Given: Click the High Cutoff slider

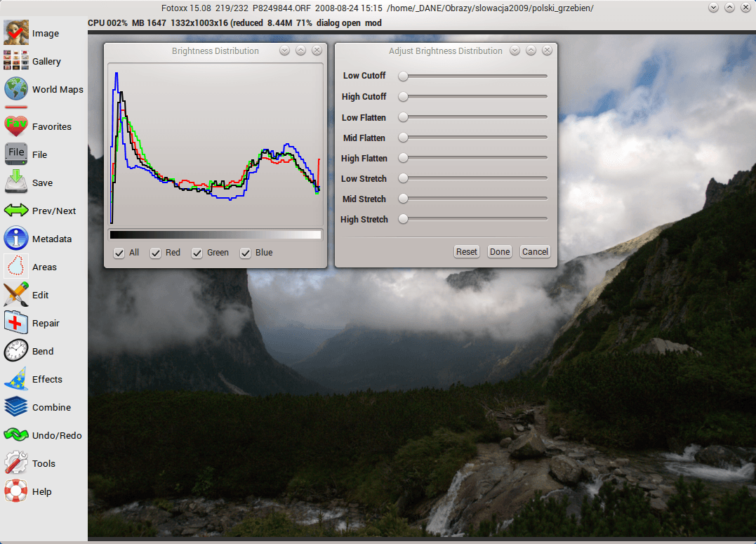Looking at the screenshot, I should pyautogui.click(x=472, y=96).
